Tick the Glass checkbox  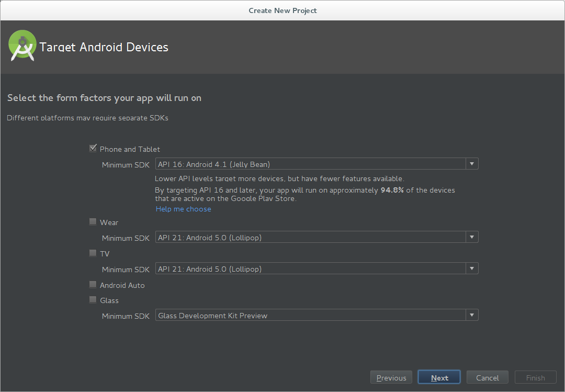[x=93, y=300]
